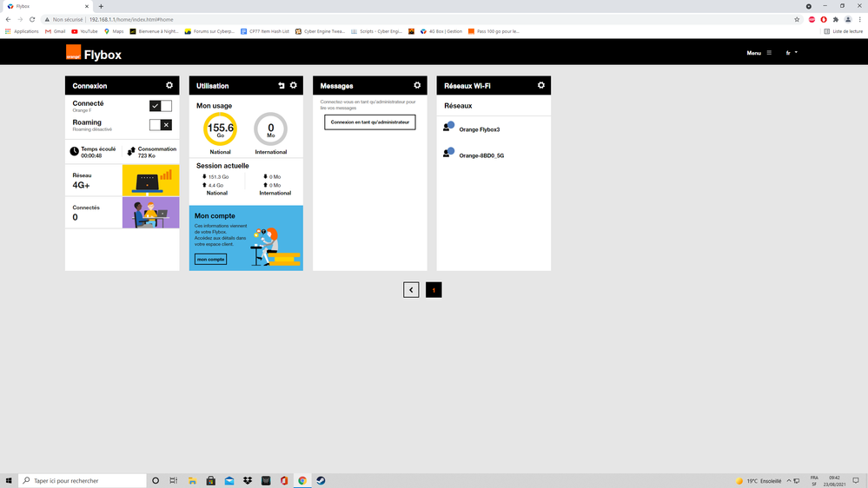Open Utilisation panel settings gear

tap(294, 85)
